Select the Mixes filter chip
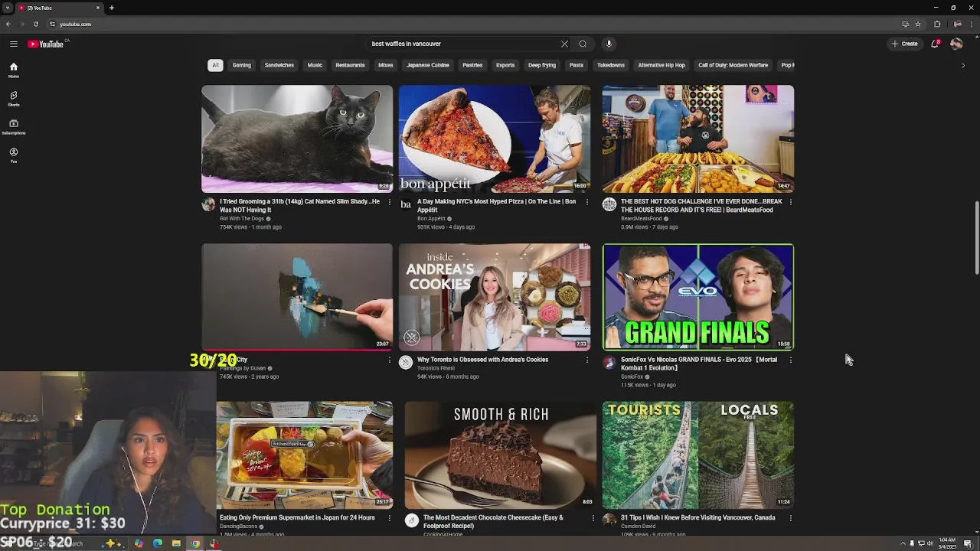The height and width of the screenshot is (551, 980). pyautogui.click(x=386, y=65)
